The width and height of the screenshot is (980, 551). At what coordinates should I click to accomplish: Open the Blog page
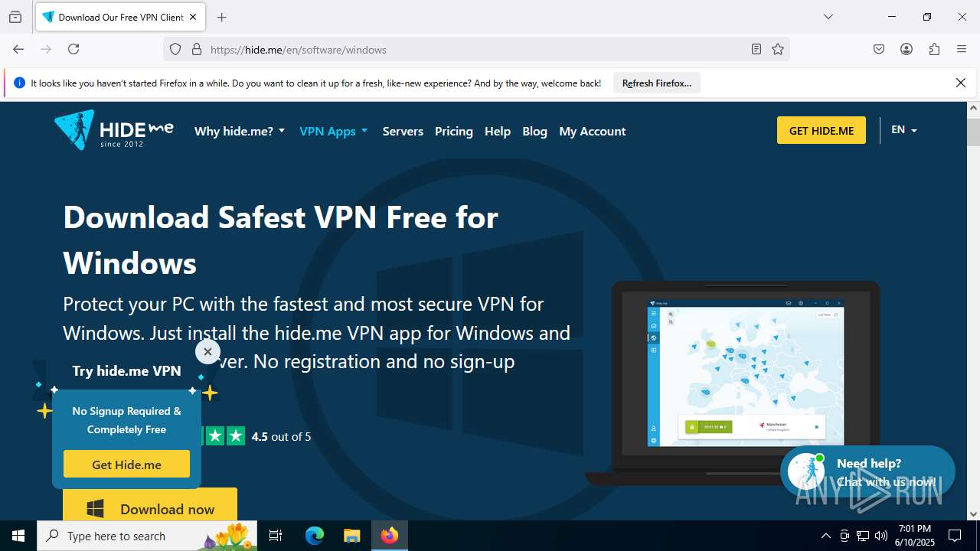[534, 131]
